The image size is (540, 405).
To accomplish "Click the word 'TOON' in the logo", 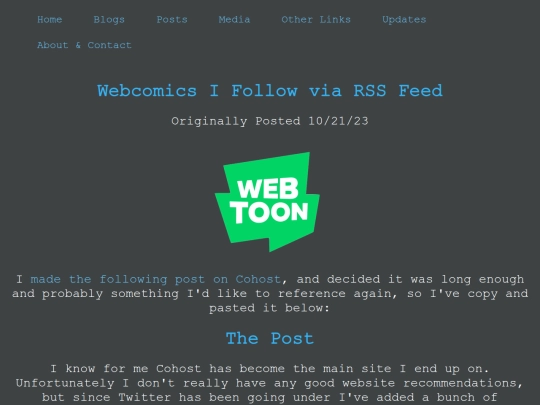I will click(x=269, y=212).
